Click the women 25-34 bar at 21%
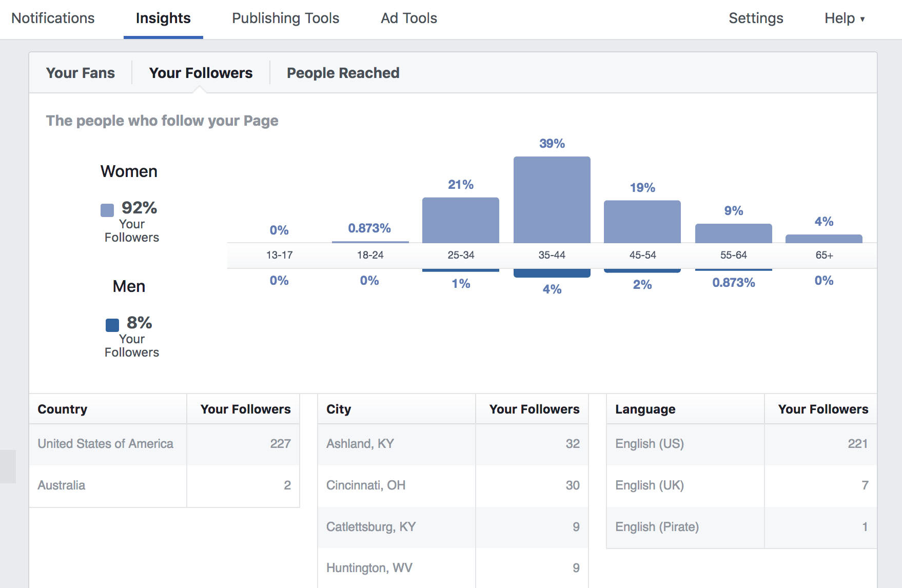 pos(460,220)
